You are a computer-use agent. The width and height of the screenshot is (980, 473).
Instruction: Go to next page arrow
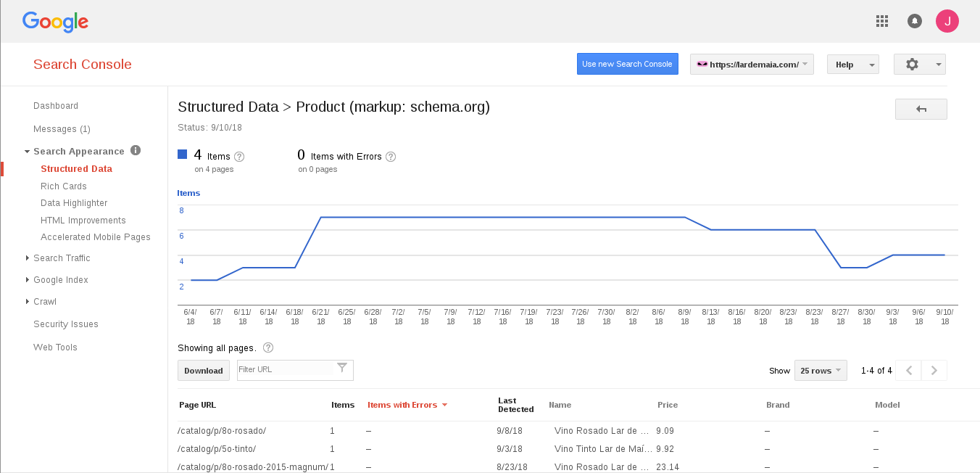pos(934,371)
